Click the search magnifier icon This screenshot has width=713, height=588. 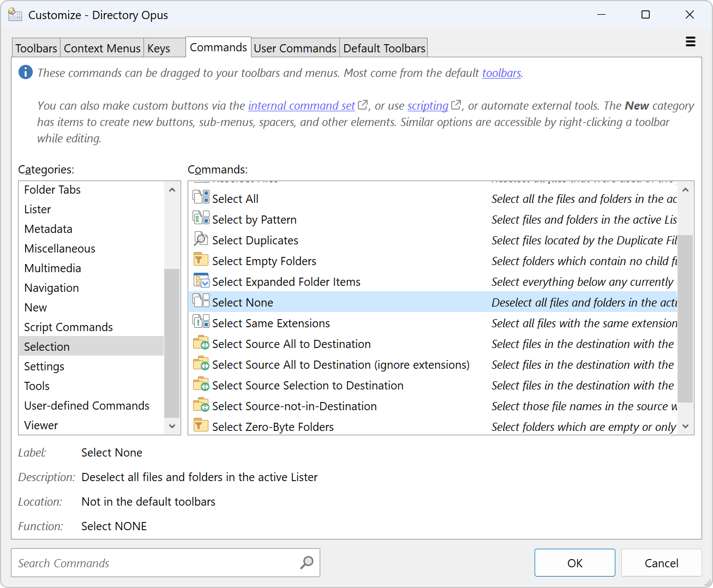(307, 562)
